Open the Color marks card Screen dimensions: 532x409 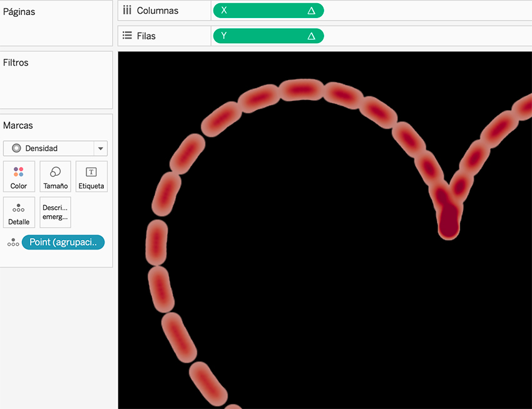tap(19, 176)
